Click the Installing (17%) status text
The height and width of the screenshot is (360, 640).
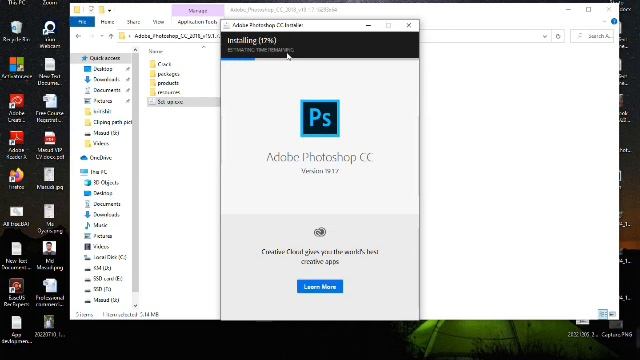[252, 40]
